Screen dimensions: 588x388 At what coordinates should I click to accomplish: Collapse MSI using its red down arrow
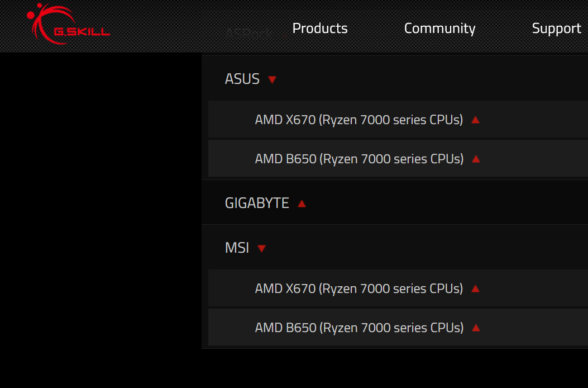(x=261, y=249)
